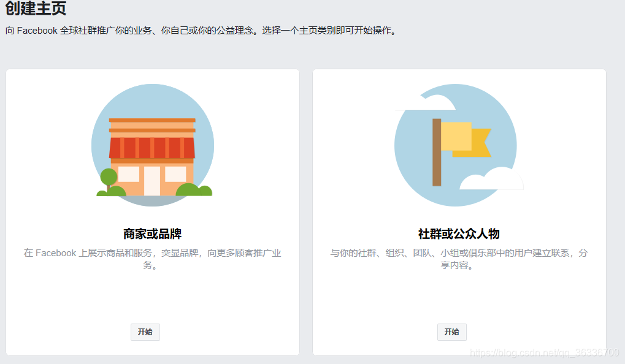This screenshot has height=364, width=625.
Task: Select the 商家或品牌 heading
Action: [152, 233]
